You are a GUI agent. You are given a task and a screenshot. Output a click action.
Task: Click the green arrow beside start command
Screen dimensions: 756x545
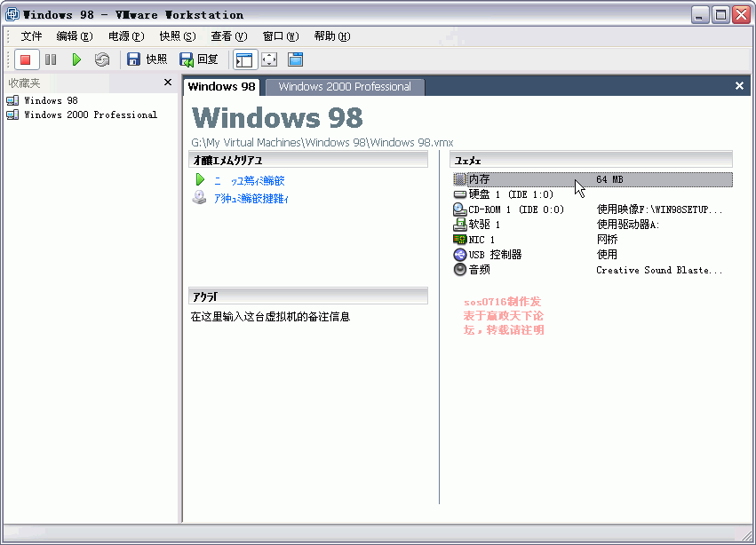200,179
